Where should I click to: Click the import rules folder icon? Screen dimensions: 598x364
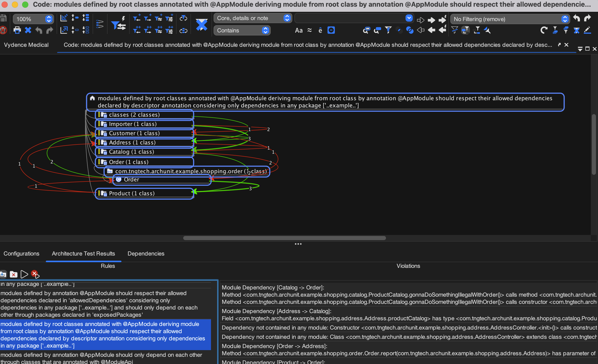(x=3, y=274)
